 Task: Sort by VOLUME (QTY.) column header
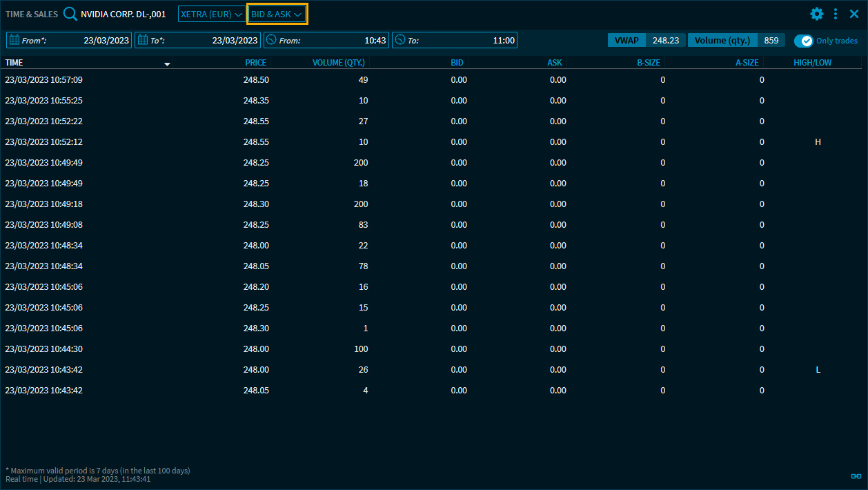pos(338,63)
